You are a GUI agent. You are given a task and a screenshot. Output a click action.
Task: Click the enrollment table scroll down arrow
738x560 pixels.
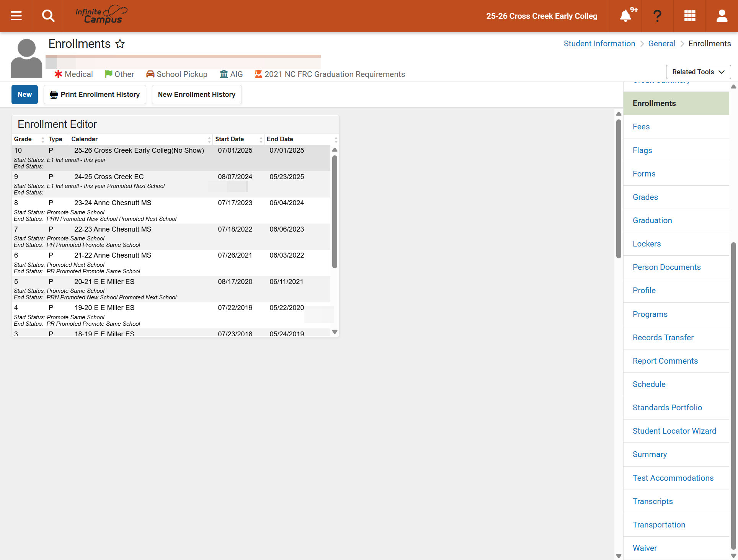click(x=335, y=332)
